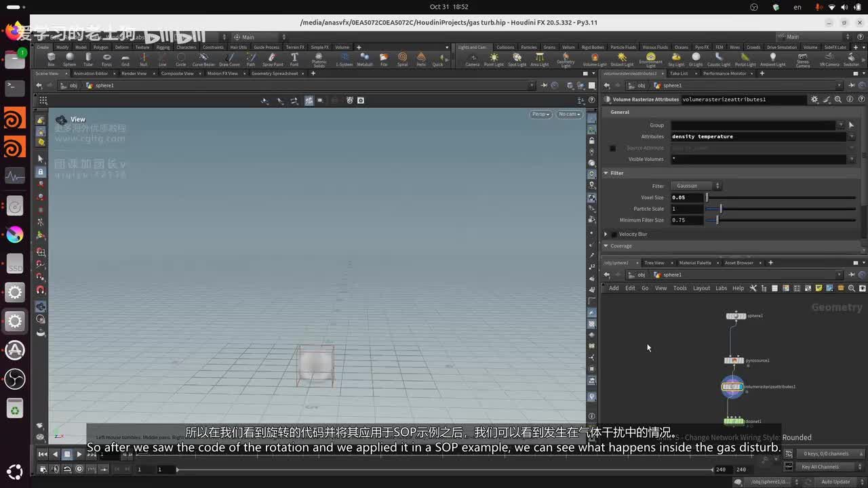The width and height of the screenshot is (868, 488).
Task: Add a Camera from the lights shelf
Action: point(473,60)
